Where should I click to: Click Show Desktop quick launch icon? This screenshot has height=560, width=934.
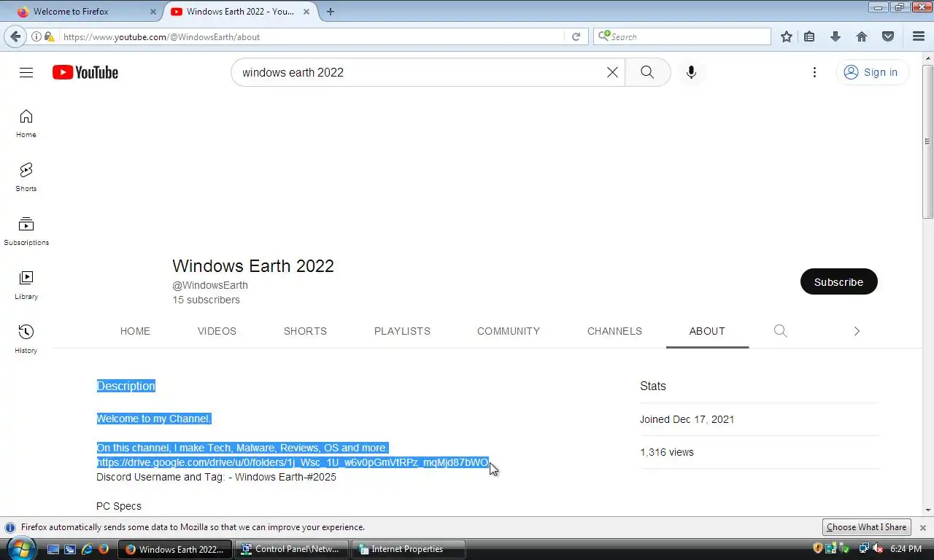pyautogui.click(x=53, y=549)
